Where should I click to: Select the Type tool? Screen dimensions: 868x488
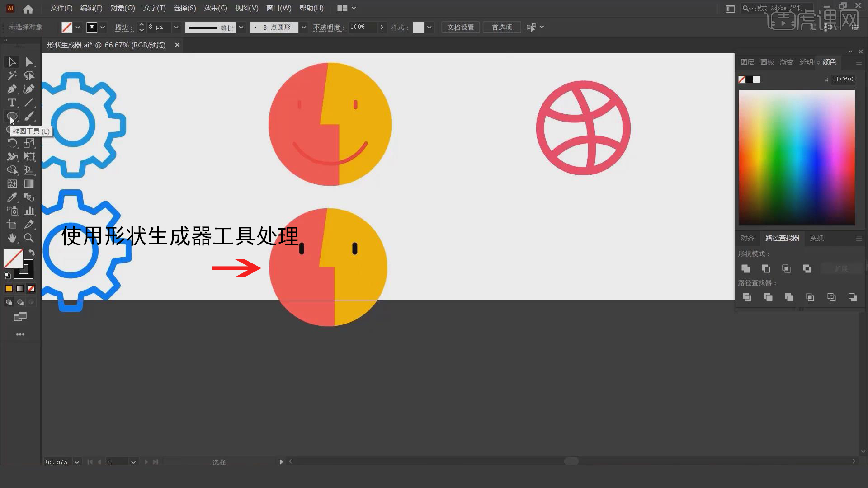click(12, 103)
